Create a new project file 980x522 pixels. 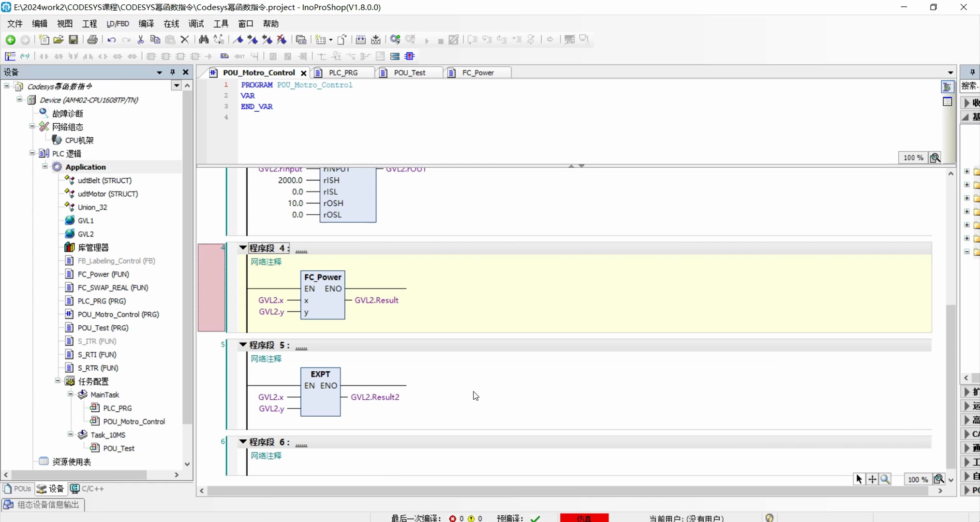(x=44, y=40)
